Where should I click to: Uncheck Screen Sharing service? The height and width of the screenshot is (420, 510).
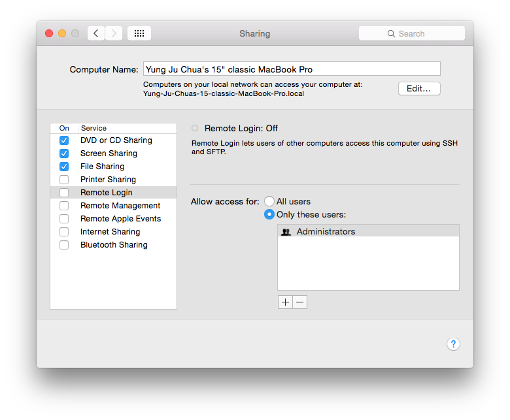[64, 153]
